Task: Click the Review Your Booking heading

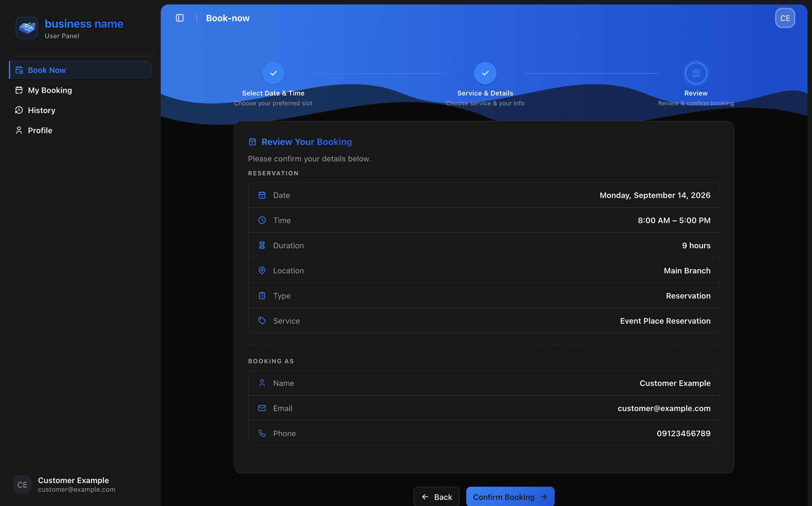Action: (x=307, y=142)
